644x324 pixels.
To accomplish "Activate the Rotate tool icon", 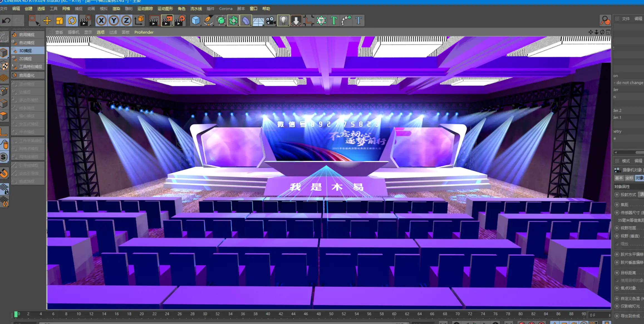I will [x=72, y=21].
